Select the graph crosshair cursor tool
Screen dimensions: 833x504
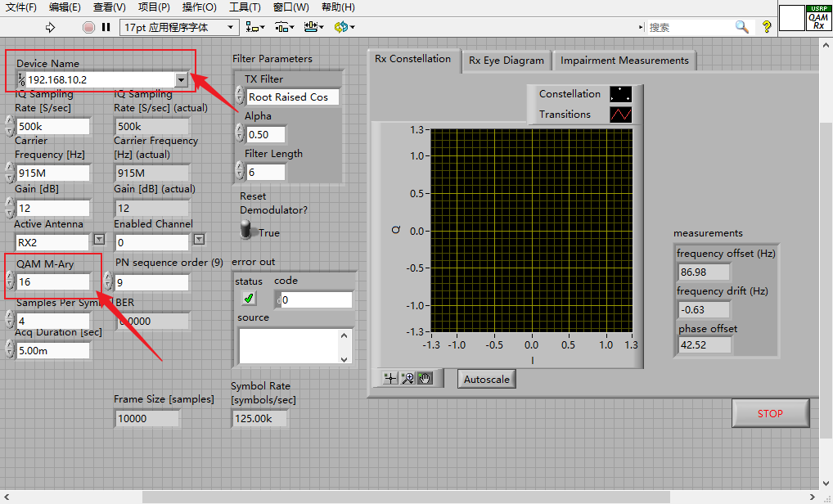point(390,378)
